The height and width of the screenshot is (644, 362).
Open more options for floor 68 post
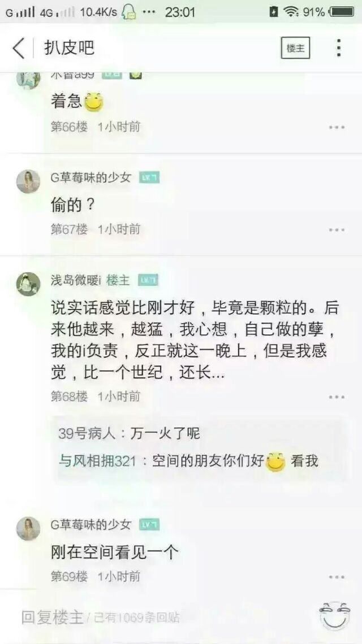coord(337,397)
